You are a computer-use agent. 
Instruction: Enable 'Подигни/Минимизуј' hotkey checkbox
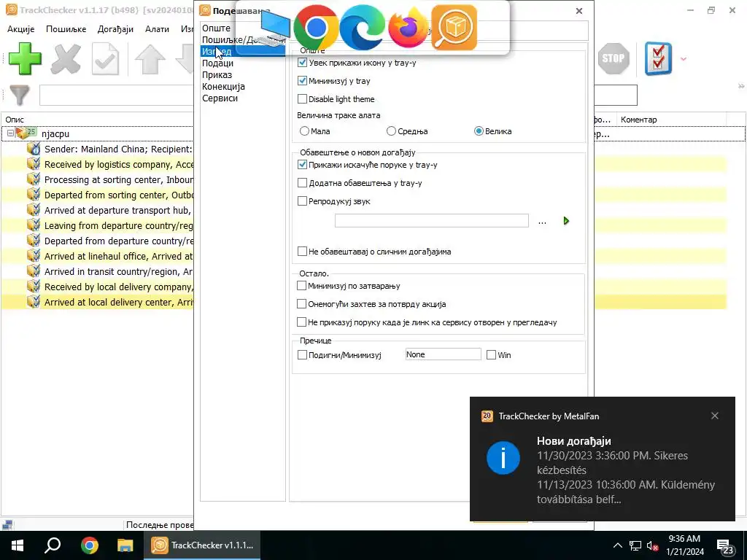tap(302, 355)
